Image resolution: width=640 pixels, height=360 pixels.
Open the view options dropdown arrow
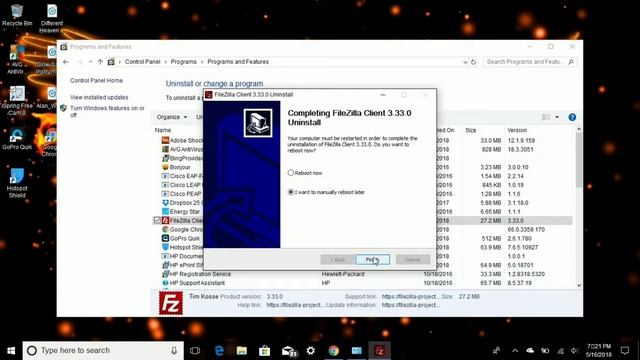click(x=557, y=117)
